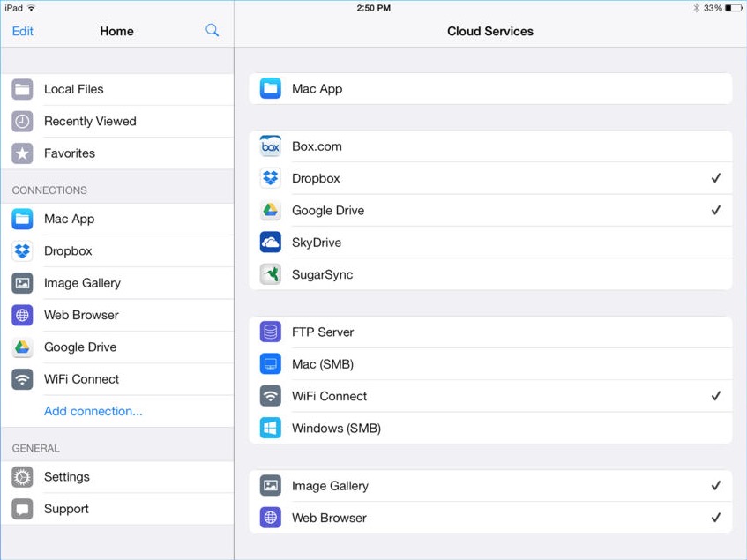Tap the Mac (SMB) monitor icon
The width and height of the screenshot is (747, 560).
pos(271,364)
